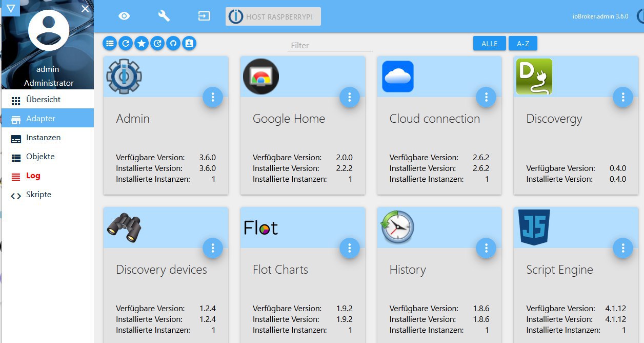Click the ioBroker.admin 3.6.0 version text
644x343 pixels.
[600, 16]
